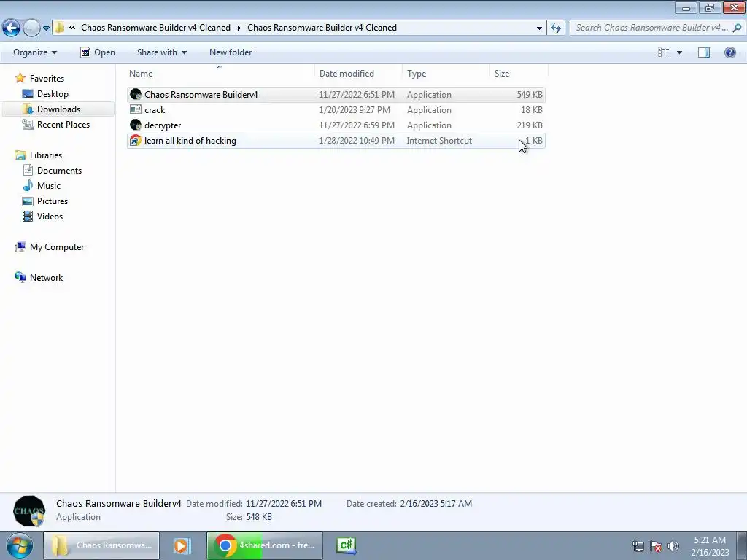747x560 pixels.
Task: Open the Windows Start button
Action: pos(19,545)
